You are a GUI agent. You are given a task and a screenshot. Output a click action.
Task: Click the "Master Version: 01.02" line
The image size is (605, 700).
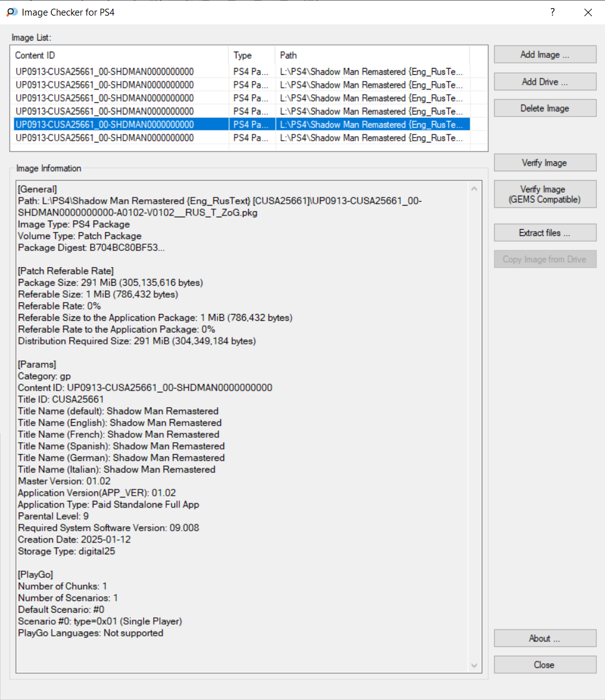tap(64, 481)
